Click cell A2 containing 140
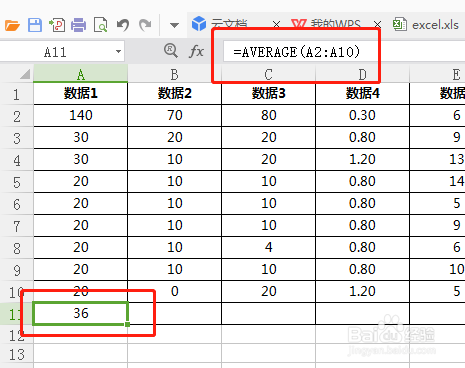The height and width of the screenshot is (368, 465). (x=81, y=116)
